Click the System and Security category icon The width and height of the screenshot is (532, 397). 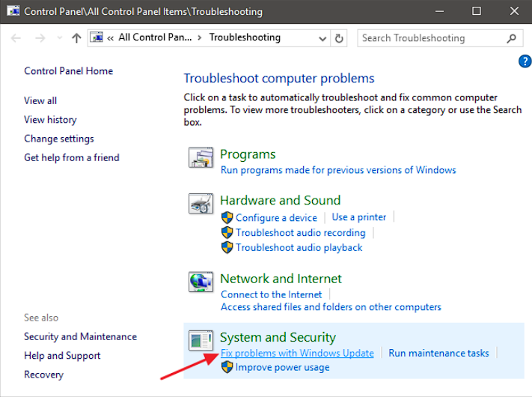click(201, 342)
